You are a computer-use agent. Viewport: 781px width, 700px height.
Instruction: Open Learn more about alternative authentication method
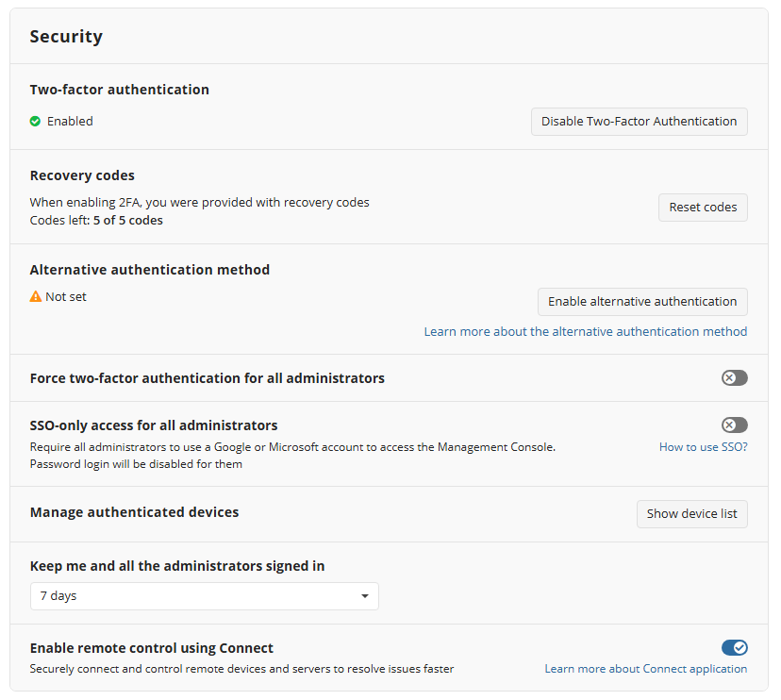tap(585, 331)
